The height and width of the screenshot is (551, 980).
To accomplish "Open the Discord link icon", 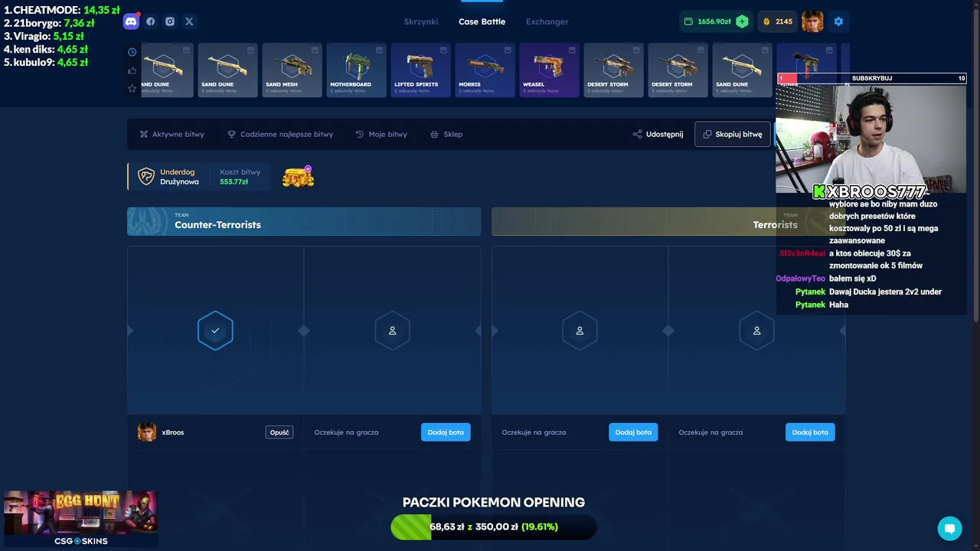I will [x=131, y=21].
